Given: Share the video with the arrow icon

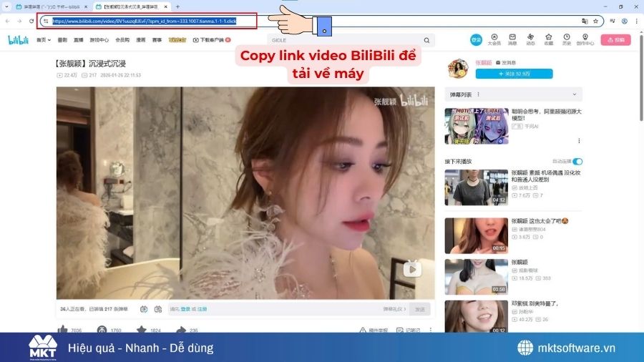Looking at the screenshot, I should [x=181, y=329].
